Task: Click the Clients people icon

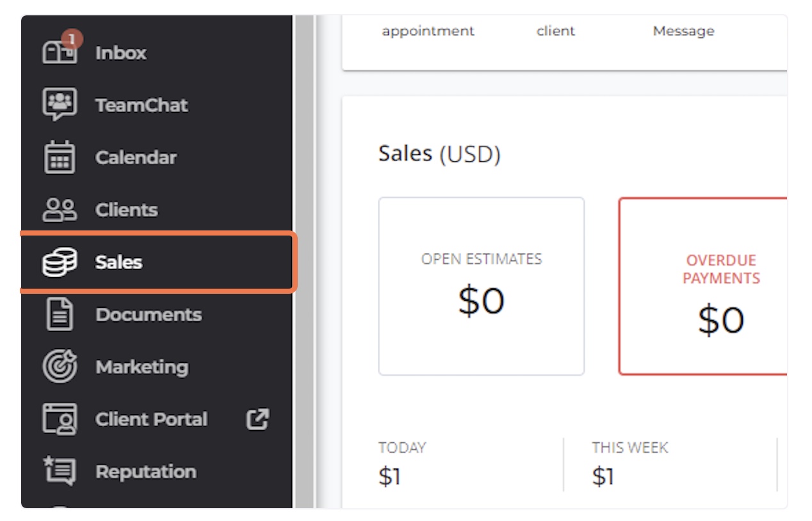Action: click(x=60, y=210)
